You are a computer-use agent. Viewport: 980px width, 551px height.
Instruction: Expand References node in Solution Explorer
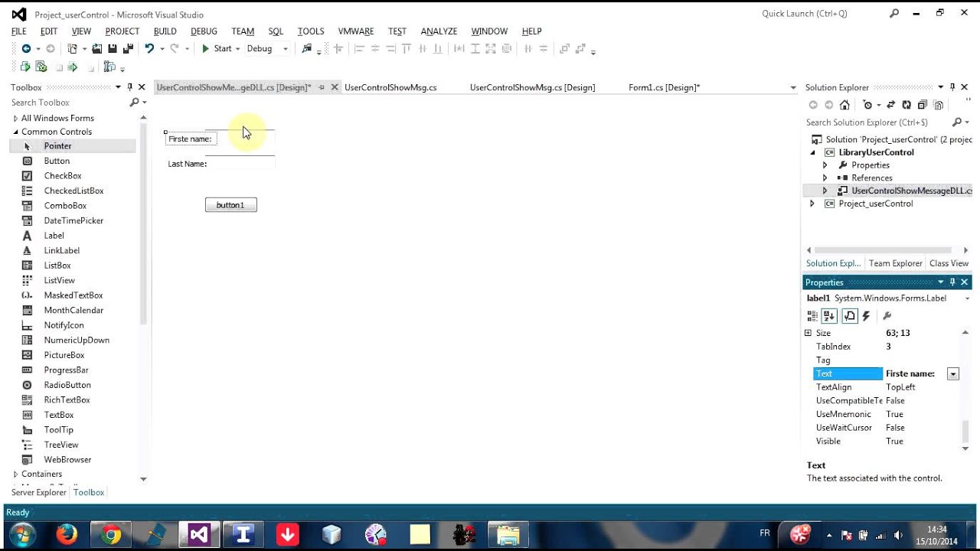pos(825,178)
